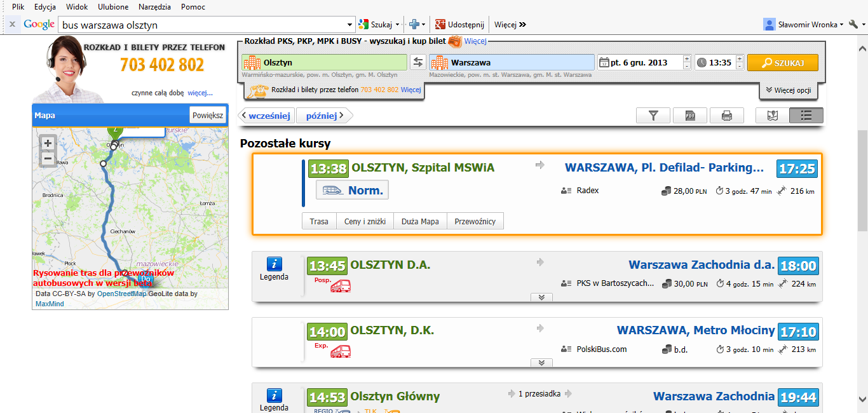The width and height of the screenshot is (868, 413).
Task: Click the departure field Olsztyn
Action: 324,62
